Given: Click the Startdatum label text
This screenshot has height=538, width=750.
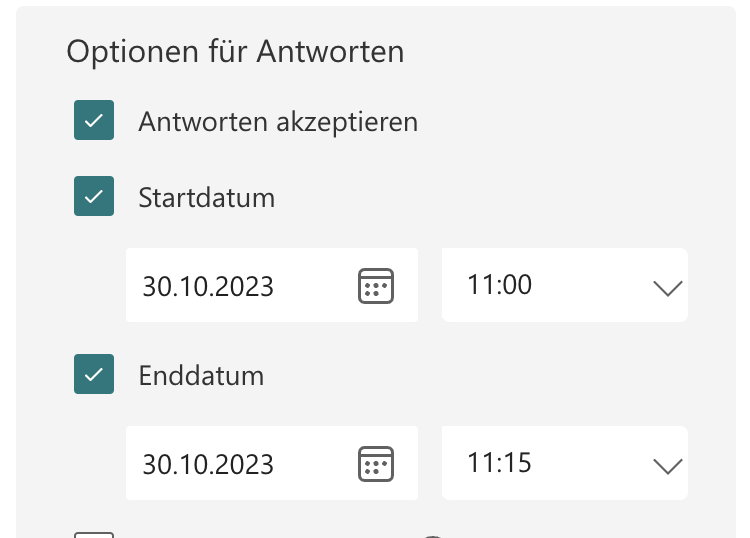Looking at the screenshot, I should [x=207, y=198].
